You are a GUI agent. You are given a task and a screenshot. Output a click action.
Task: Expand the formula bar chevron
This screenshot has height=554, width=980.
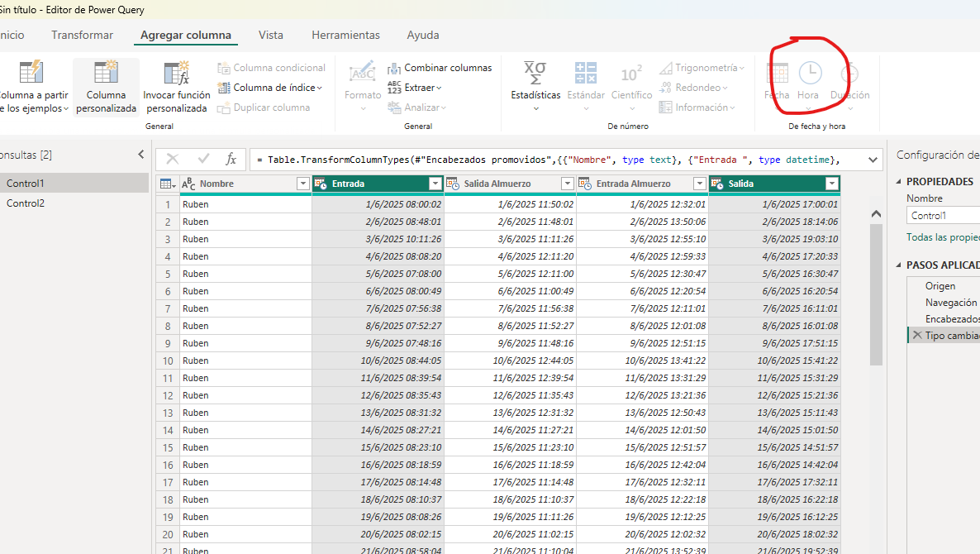tap(873, 159)
